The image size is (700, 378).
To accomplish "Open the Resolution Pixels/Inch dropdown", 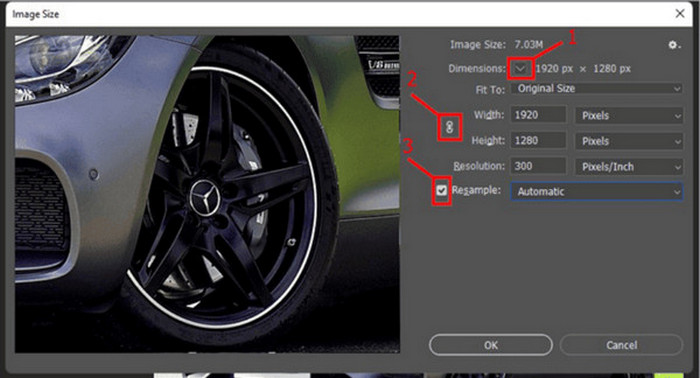I will click(629, 166).
